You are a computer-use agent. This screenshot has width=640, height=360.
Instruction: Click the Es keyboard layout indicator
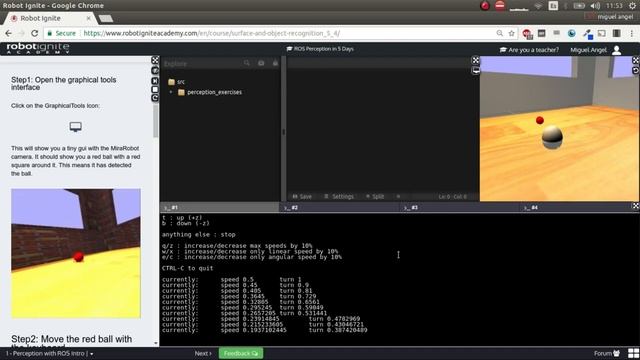(553, 6)
